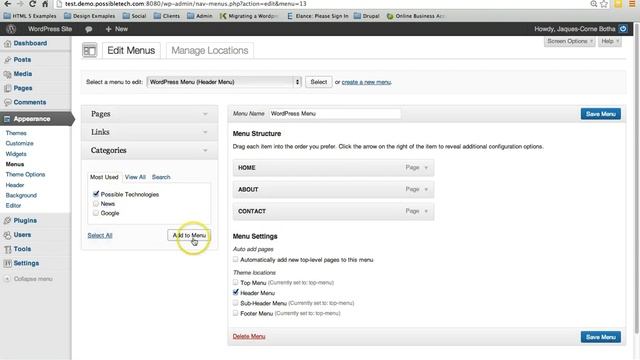Click the Menu Name text field
Viewport: 640px width, 360px height.
coord(335,113)
